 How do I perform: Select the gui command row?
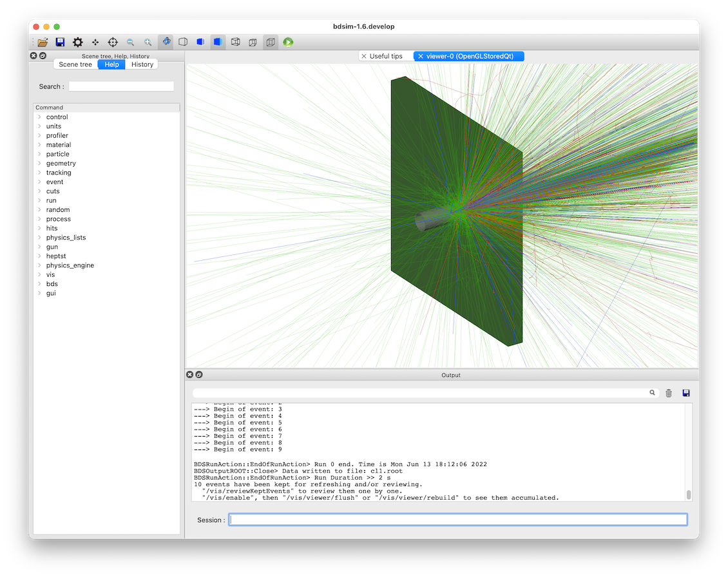[x=106, y=294]
